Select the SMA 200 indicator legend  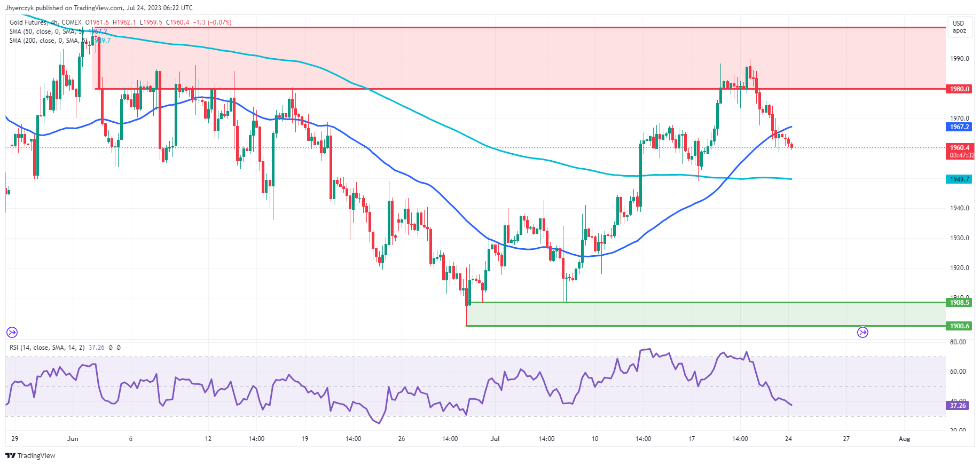click(x=48, y=41)
